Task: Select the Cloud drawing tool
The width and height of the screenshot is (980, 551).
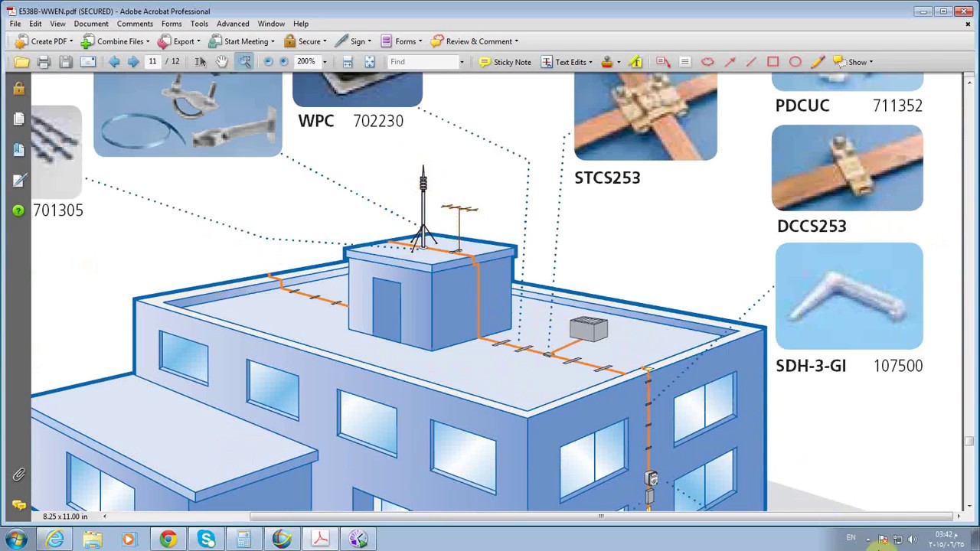Action: pyautogui.click(x=707, y=62)
